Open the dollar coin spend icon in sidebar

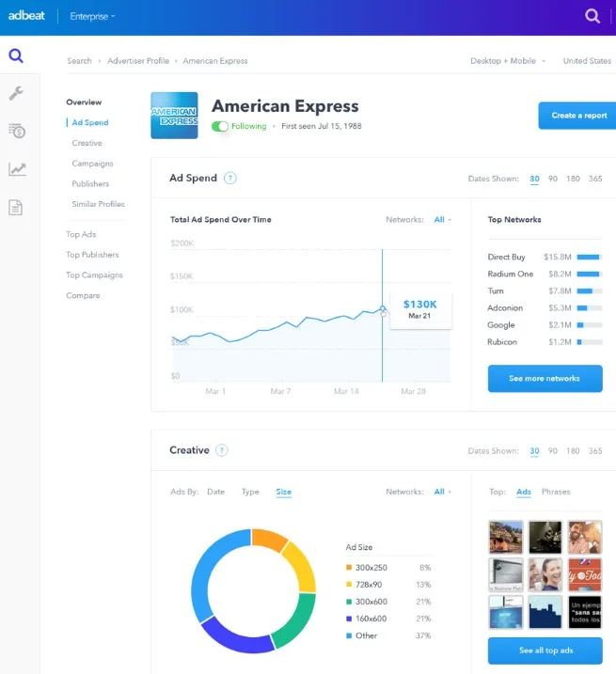tap(17, 131)
